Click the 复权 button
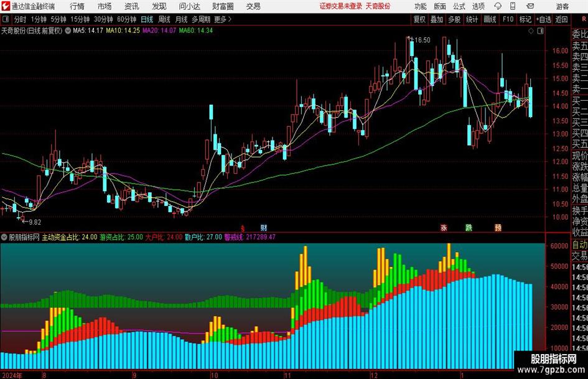Viewport: 588px width, 379px height. coord(419,19)
